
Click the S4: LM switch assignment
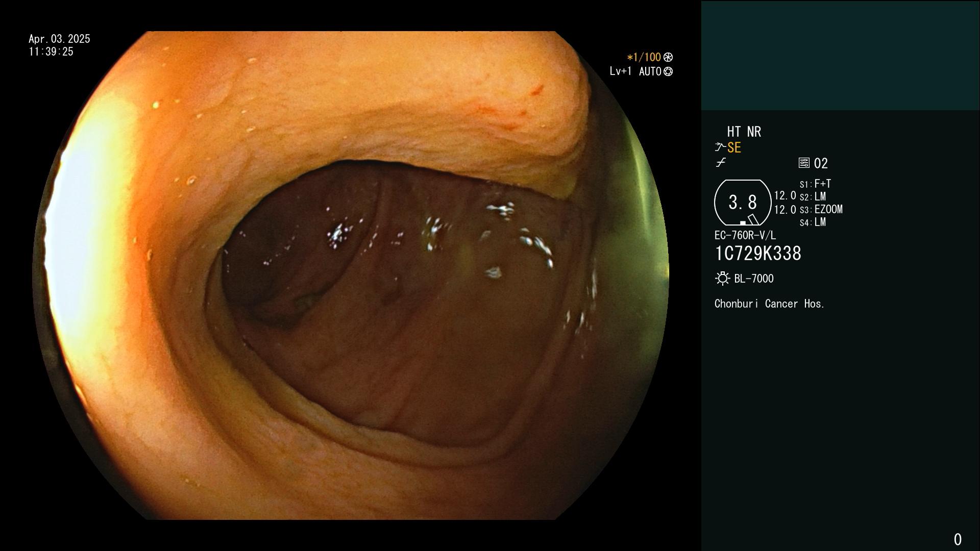coord(813,222)
